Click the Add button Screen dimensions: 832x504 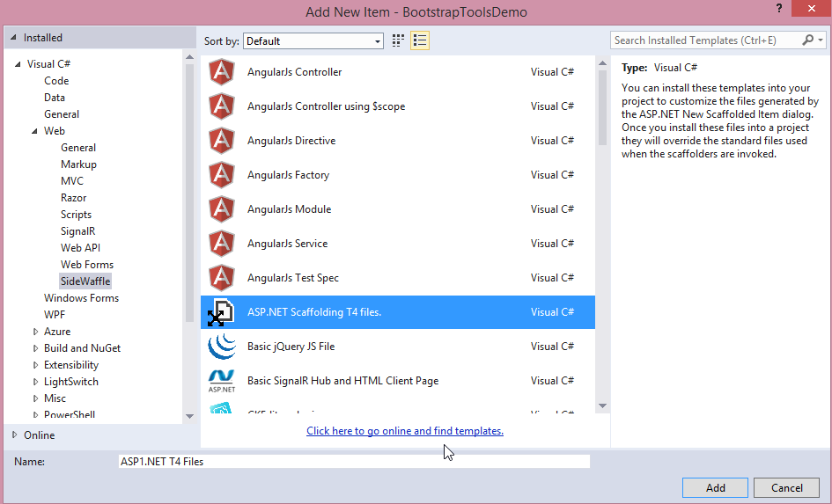tap(715, 487)
